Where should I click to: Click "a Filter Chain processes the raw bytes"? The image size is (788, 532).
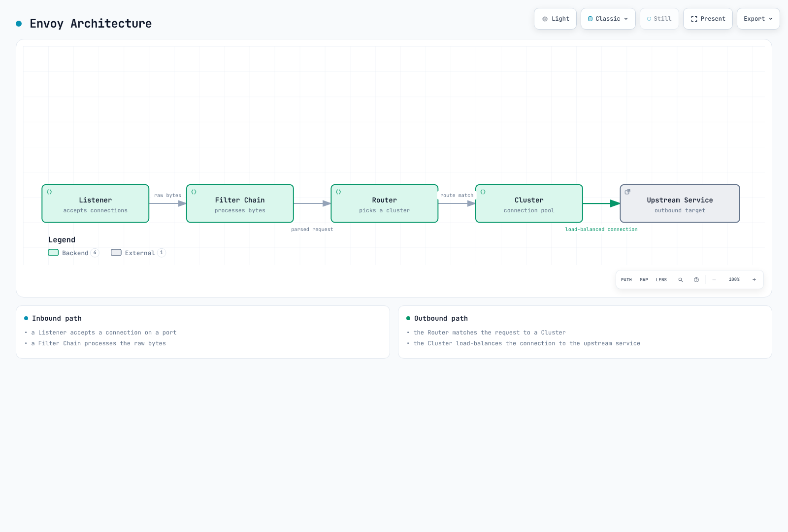[x=98, y=343]
